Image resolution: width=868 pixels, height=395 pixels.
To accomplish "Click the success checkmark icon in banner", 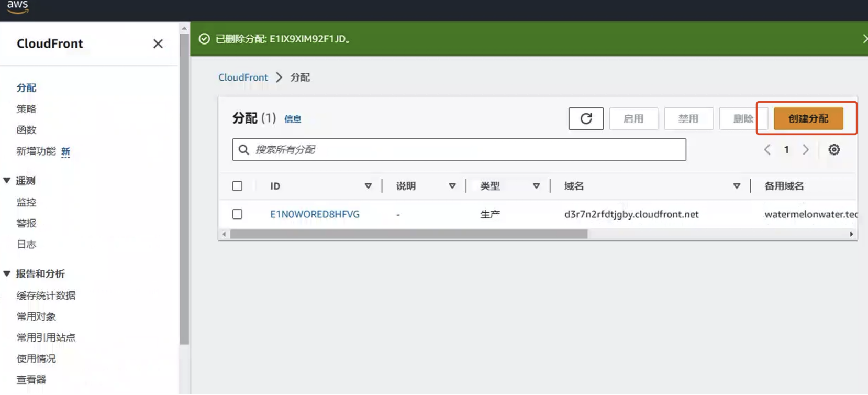I will point(204,39).
